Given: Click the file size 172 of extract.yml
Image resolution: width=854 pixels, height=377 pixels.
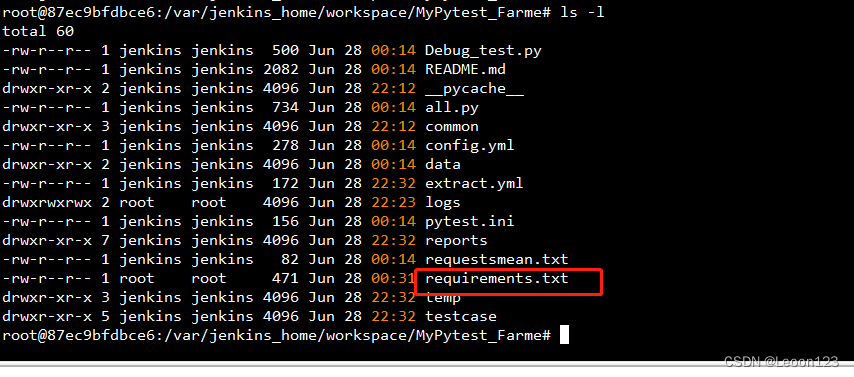Looking at the screenshot, I should (285, 184).
